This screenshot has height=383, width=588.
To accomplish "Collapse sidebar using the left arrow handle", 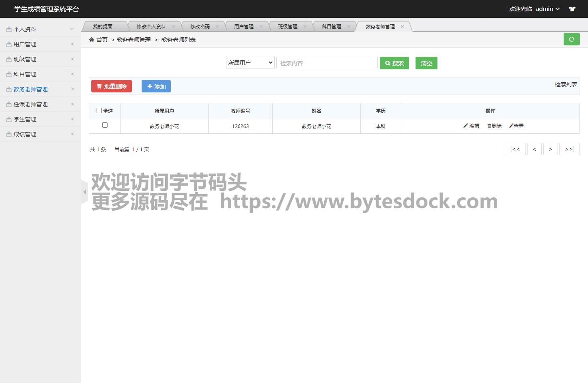I will (x=84, y=192).
